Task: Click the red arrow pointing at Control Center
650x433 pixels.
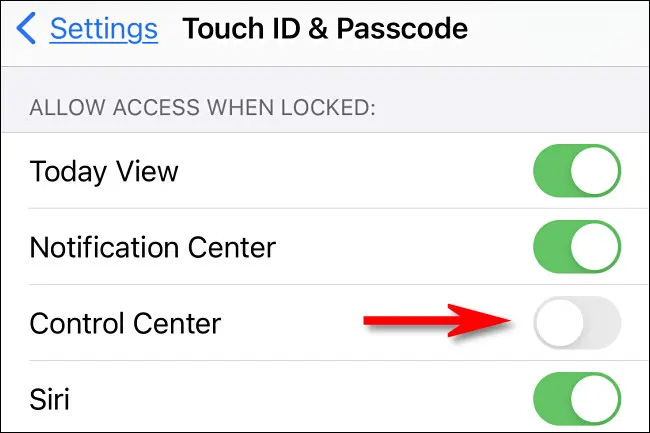Action: click(x=437, y=320)
